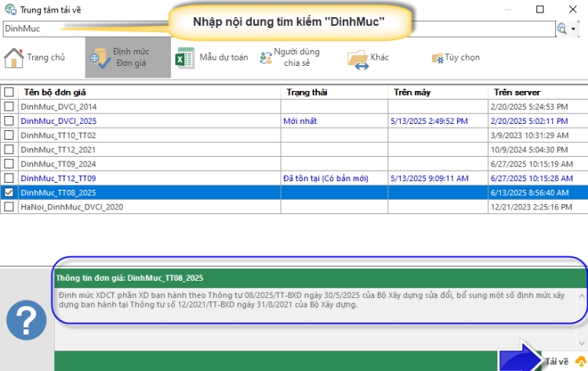Click the search magnifier icon
The width and height of the screenshot is (588, 371).
(x=562, y=29)
